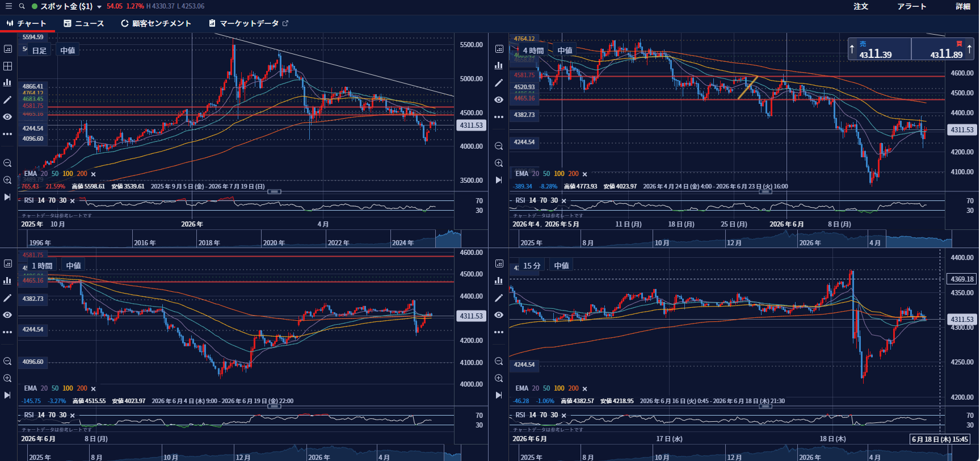Switch to the ニュース tab

click(x=84, y=23)
